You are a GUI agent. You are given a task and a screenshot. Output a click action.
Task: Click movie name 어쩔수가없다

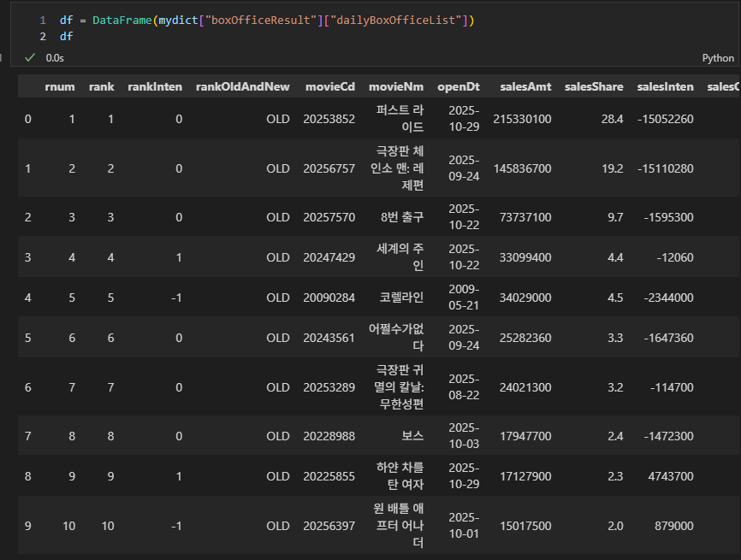(x=396, y=337)
